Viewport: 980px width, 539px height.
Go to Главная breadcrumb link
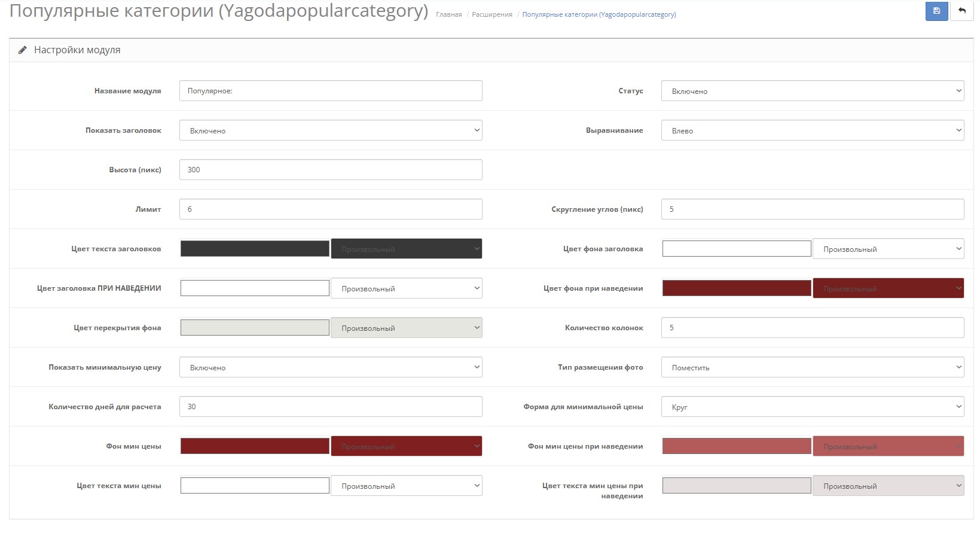coord(448,14)
